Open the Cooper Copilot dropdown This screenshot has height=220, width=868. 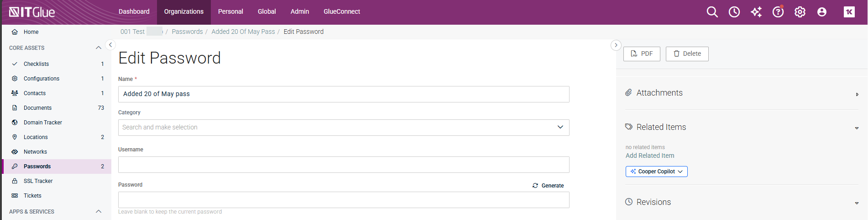click(x=656, y=172)
